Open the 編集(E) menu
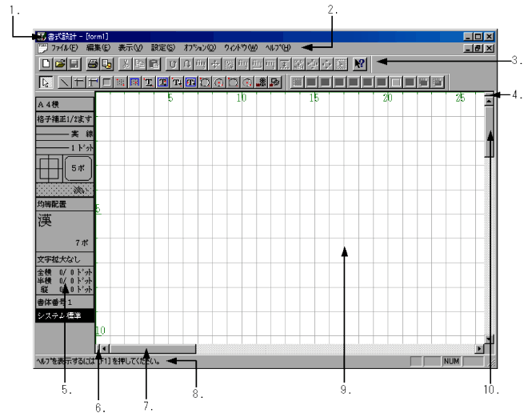532x417 pixels. coord(99,48)
